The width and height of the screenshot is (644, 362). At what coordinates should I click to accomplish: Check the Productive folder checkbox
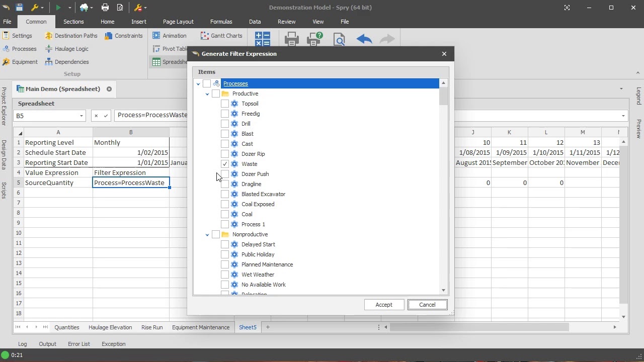click(216, 94)
